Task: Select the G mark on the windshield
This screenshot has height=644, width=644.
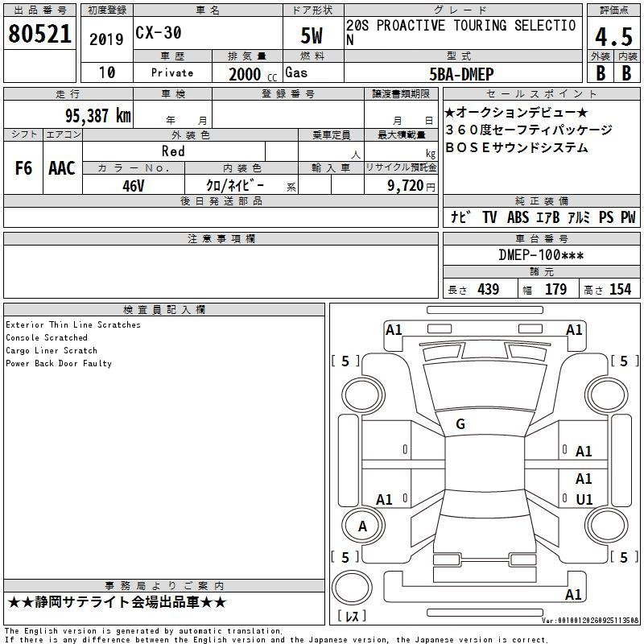Action: pos(460,424)
